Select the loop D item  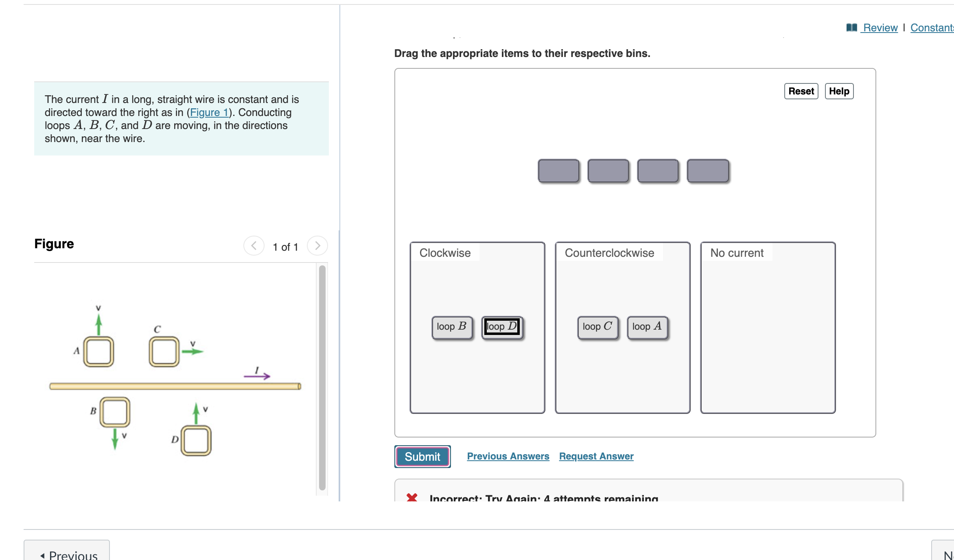[x=502, y=327]
